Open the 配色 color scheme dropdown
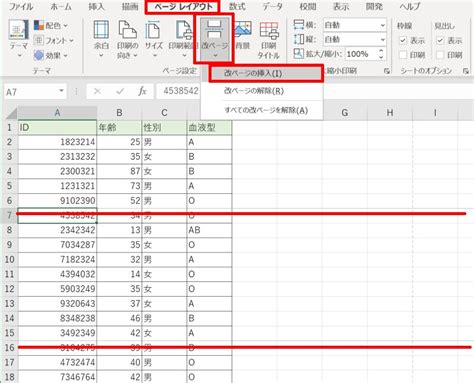Viewport: 474px width, 383px height. [51, 26]
